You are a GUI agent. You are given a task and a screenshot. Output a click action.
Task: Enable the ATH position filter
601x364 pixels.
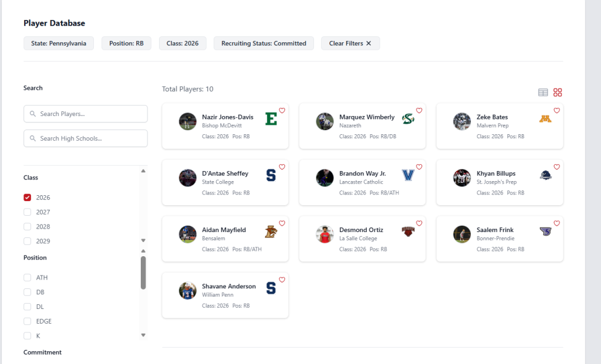click(28, 278)
